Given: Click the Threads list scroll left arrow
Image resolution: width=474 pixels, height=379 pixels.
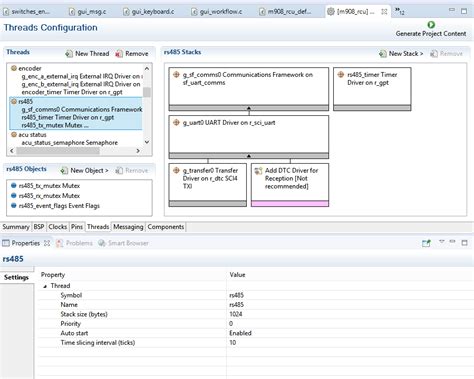Looking at the screenshot, I should (12, 151).
